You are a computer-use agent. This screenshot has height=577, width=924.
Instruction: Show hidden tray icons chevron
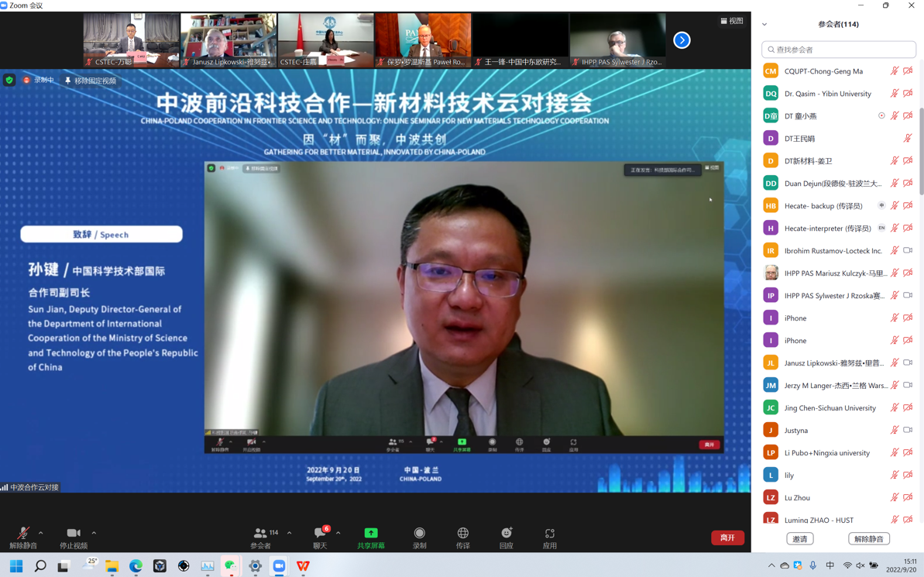pos(771,566)
